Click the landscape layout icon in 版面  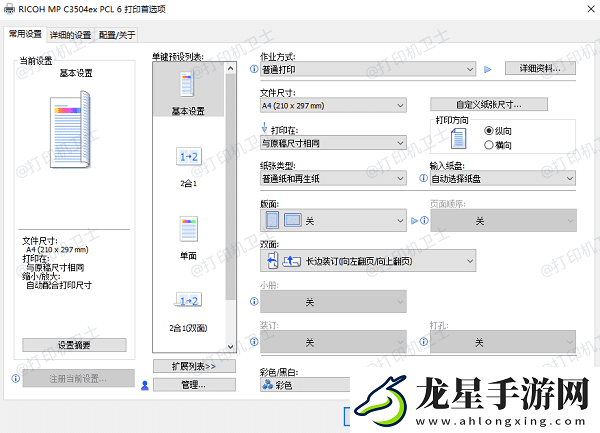pos(293,220)
